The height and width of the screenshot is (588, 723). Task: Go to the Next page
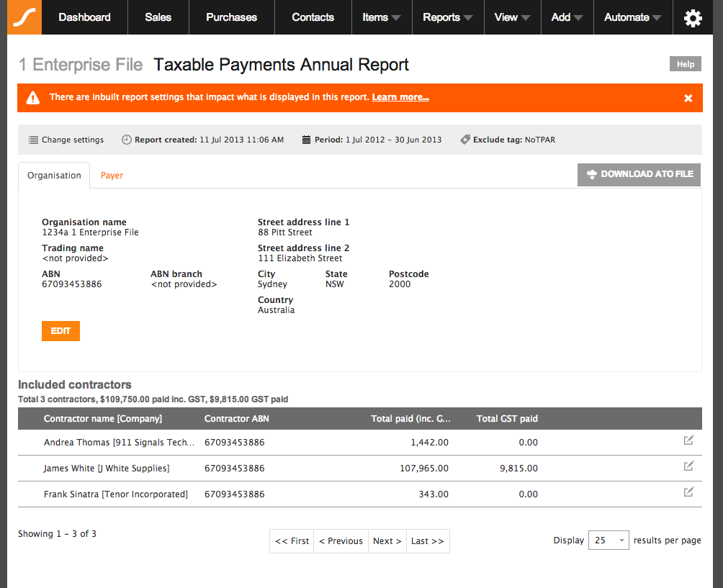pos(387,541)
